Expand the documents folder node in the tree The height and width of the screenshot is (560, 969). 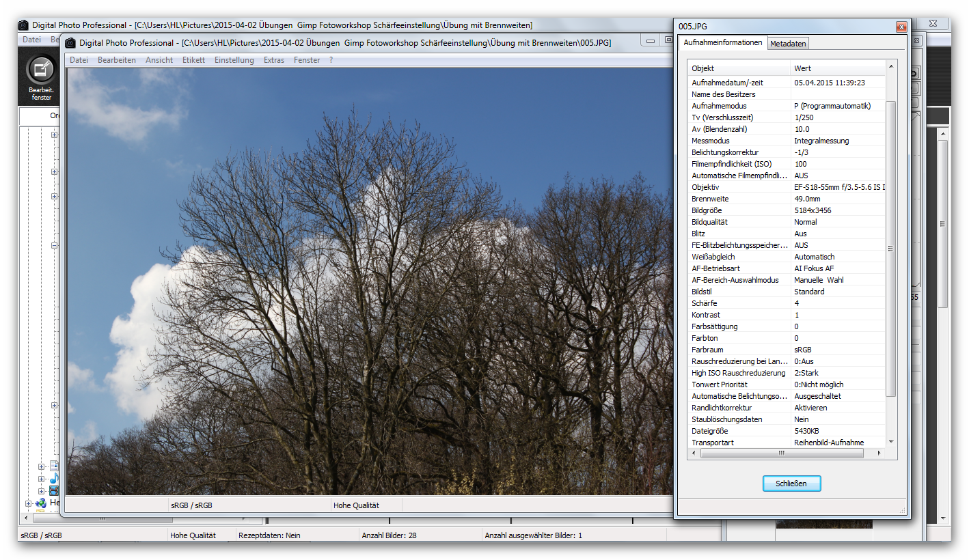click(42, 466)
